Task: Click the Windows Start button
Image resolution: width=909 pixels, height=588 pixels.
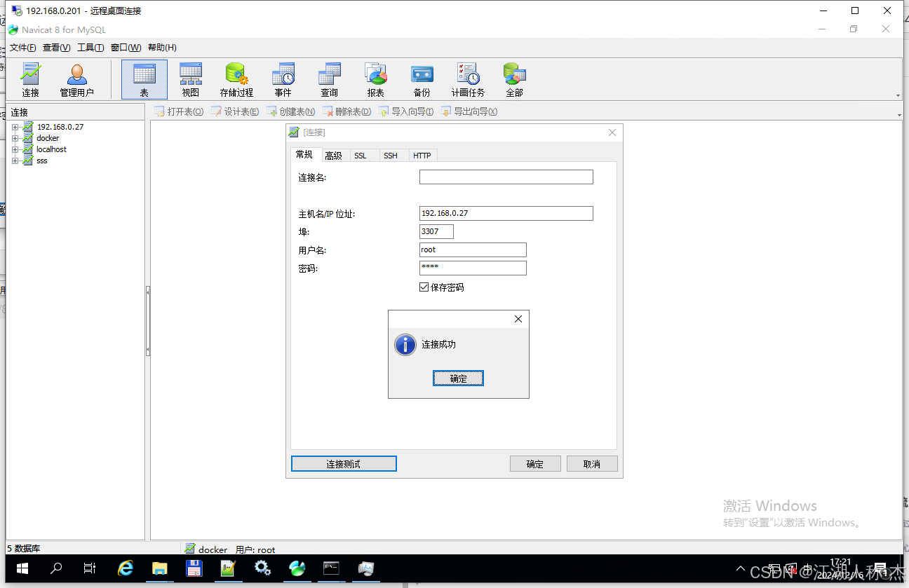Action: (22, 568)
